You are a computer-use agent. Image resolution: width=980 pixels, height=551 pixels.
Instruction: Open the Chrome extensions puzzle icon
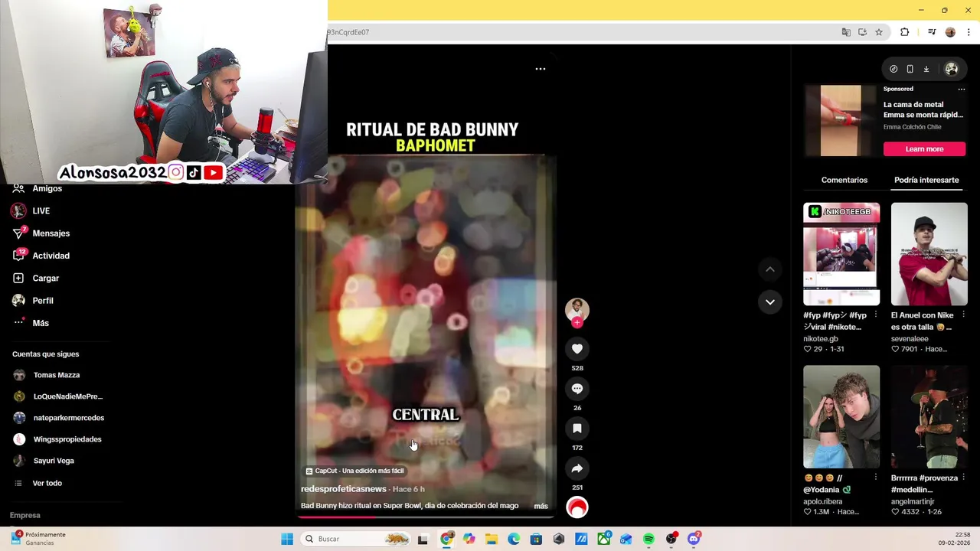tap(905, 32)
